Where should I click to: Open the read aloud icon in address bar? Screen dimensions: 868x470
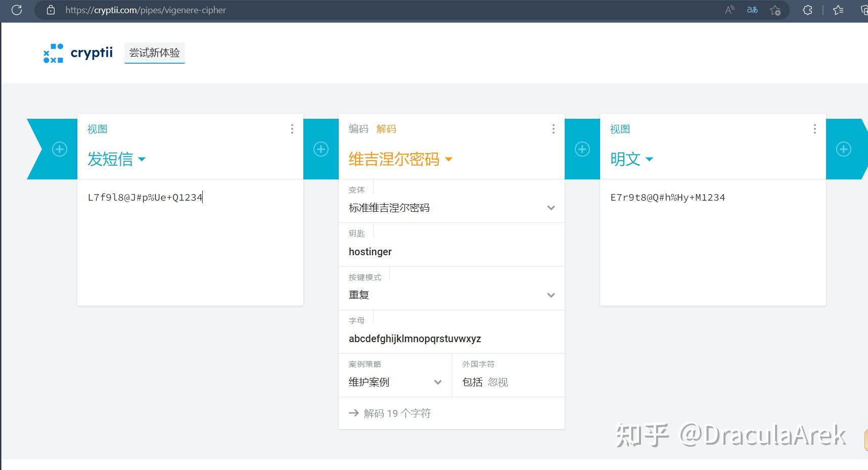click(729, 10)
